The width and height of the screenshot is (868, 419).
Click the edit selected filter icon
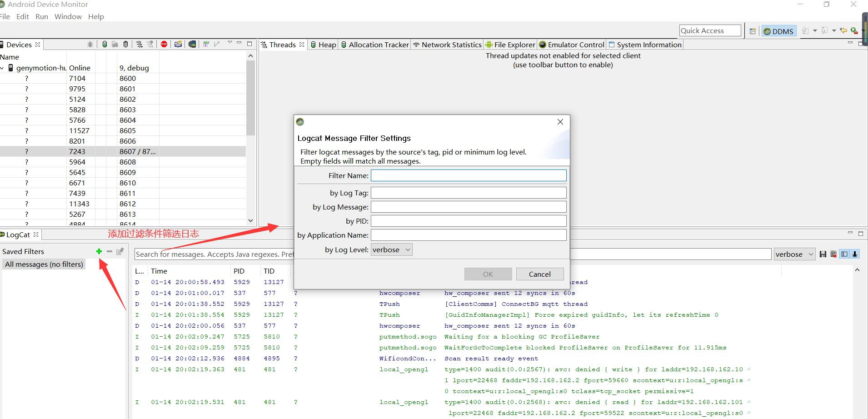(120, 251)
